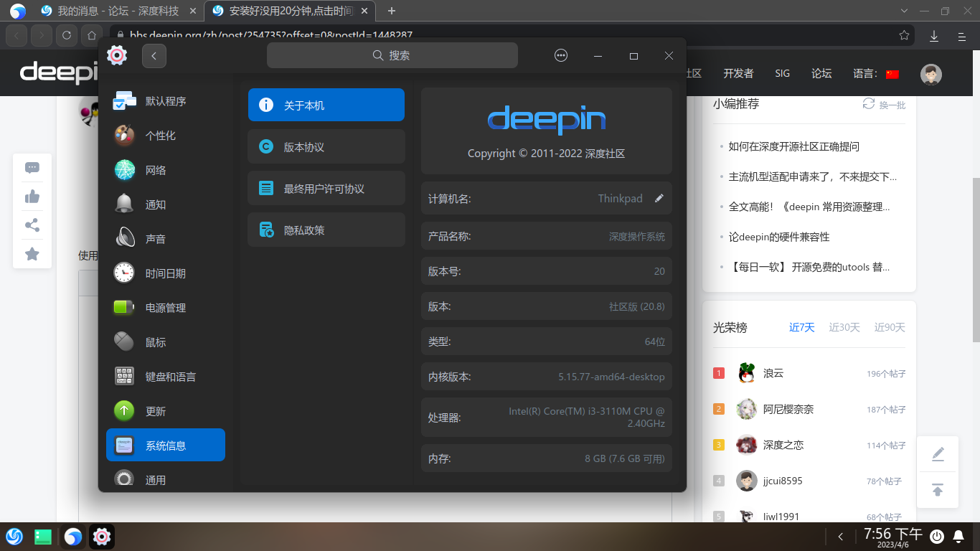Click the shutdown icon in the taskbar tray

coord(936,536)
